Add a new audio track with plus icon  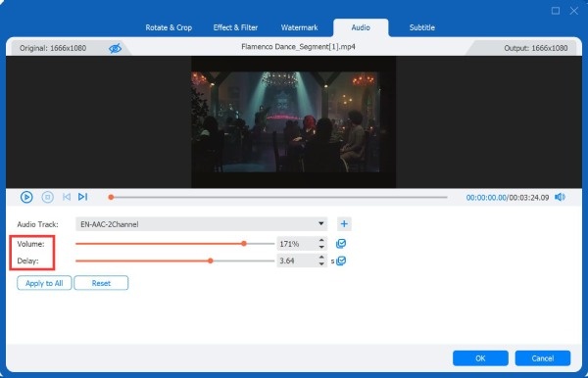(344, 224)
